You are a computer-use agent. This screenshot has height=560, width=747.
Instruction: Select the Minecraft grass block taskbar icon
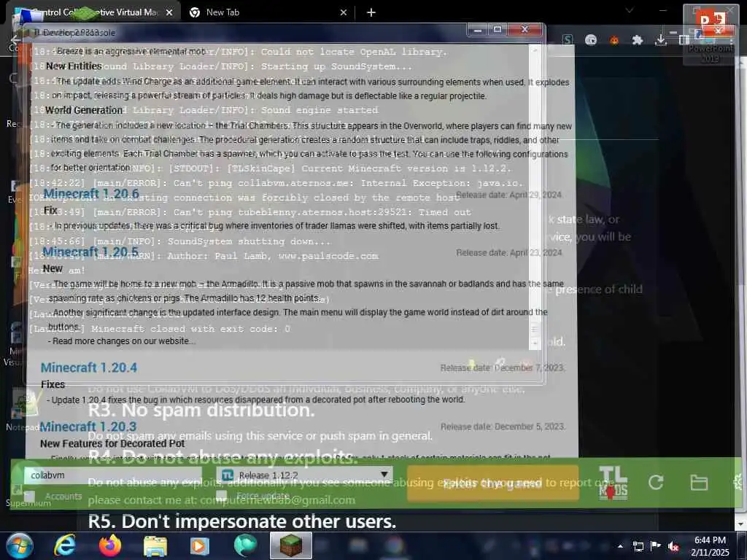(x=291, y=545)
